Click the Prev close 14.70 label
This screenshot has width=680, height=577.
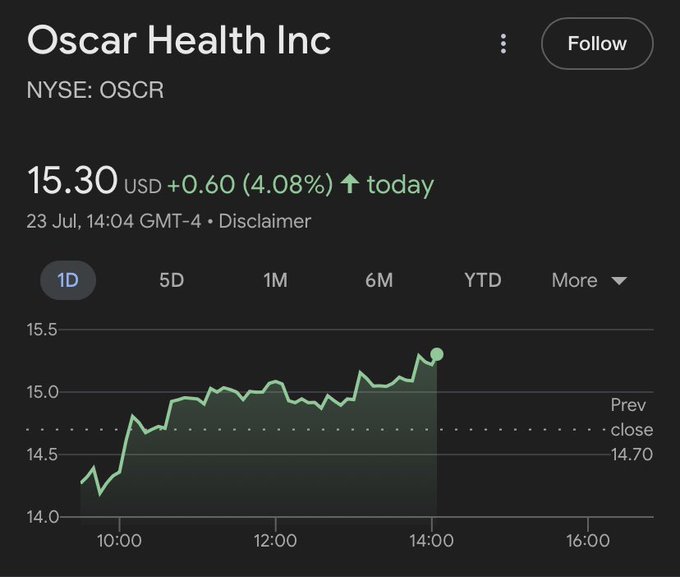[x=631, y=430]
